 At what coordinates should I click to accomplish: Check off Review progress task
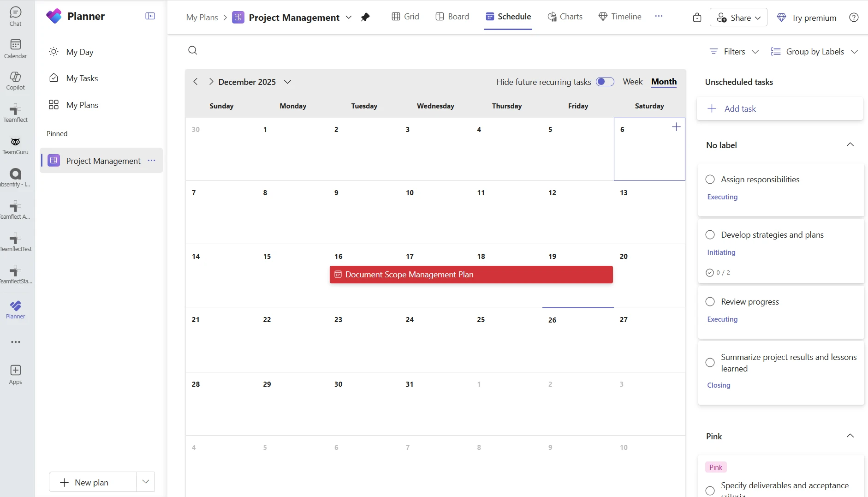710,301
